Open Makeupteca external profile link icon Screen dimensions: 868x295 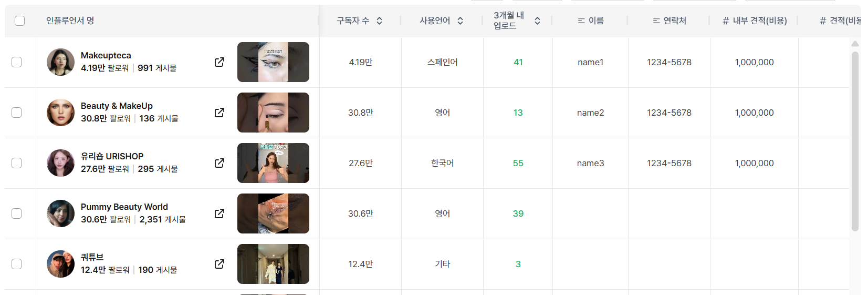point(219,62)
